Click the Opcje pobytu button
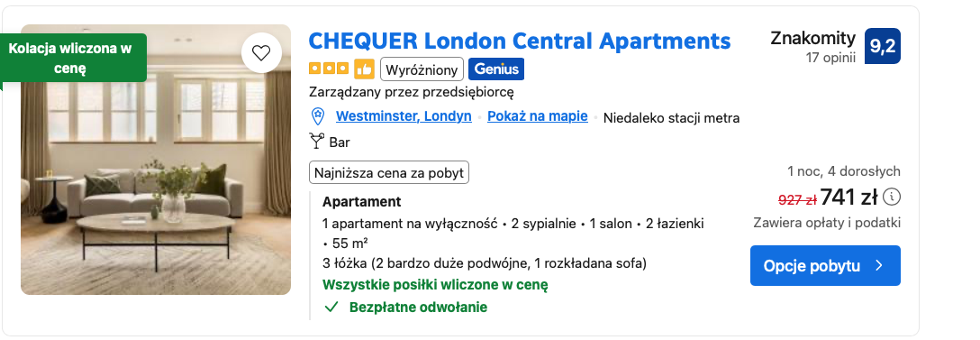This screenshot has width=980, height=340. pos(825,265)
